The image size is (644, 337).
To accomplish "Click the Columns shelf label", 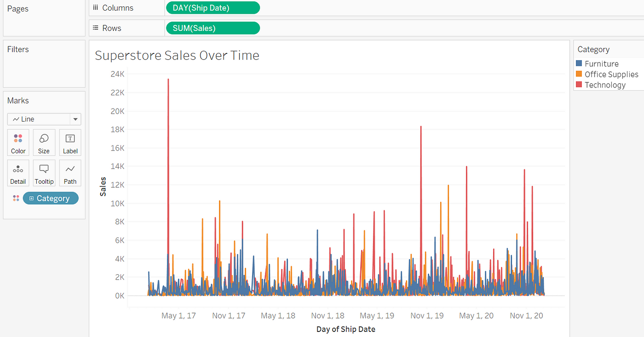I will tap(118, 8).
